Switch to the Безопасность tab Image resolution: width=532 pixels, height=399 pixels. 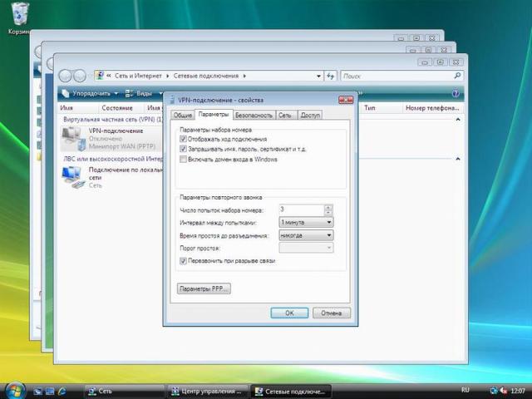[x=254, y=115]
